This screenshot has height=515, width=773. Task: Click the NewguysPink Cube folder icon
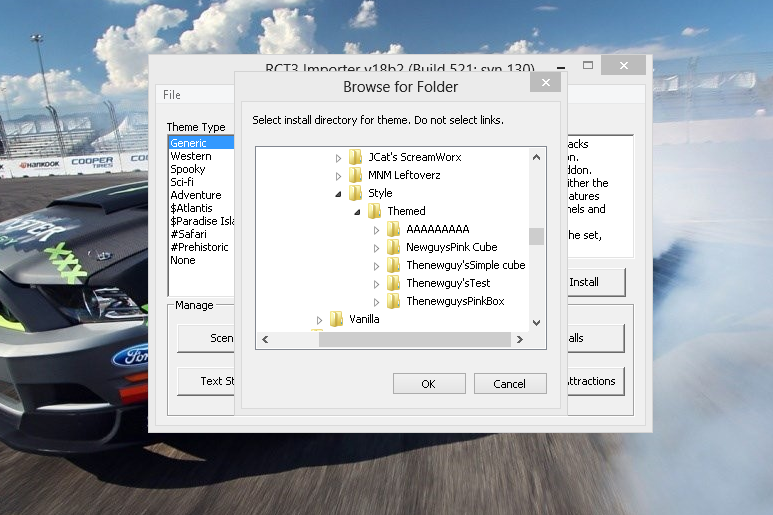coord(393,247)
